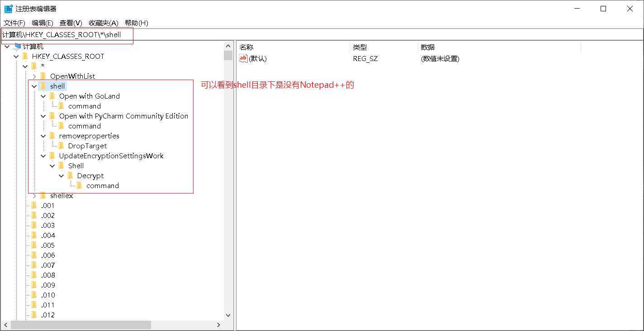Click the .007 folder icon
The width and height of the screenshot is (644, 331).
[34, 265]
